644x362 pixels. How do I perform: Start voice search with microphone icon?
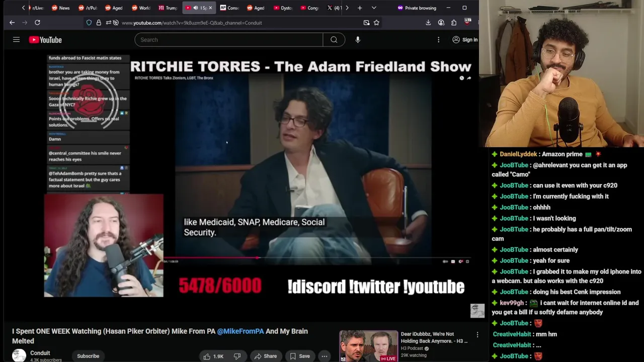[x=358, y=40]
